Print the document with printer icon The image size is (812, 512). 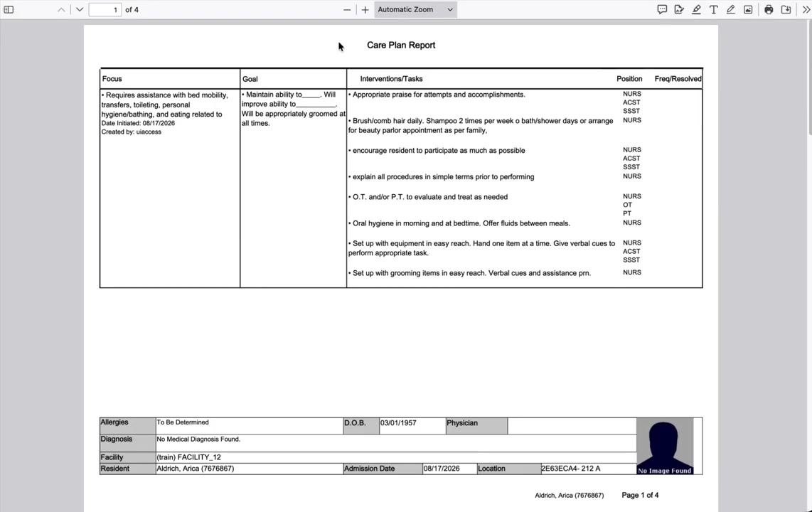click(x=769, y=9)
